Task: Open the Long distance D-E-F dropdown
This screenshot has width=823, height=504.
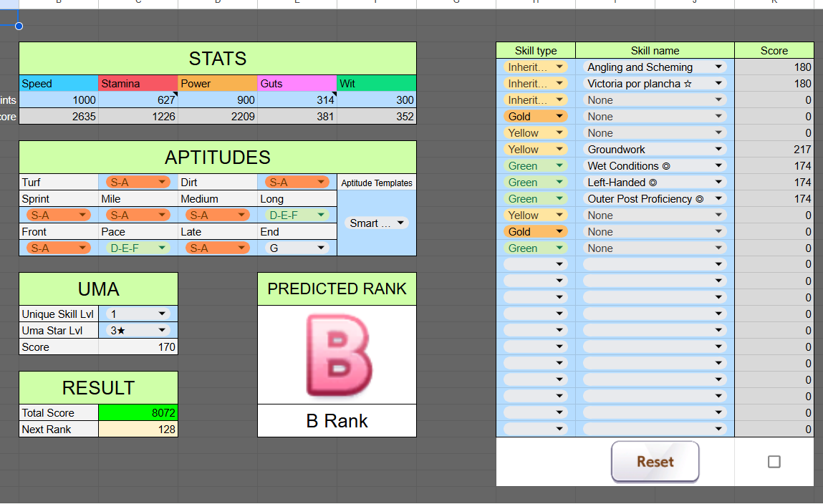Action: [297, 215]
